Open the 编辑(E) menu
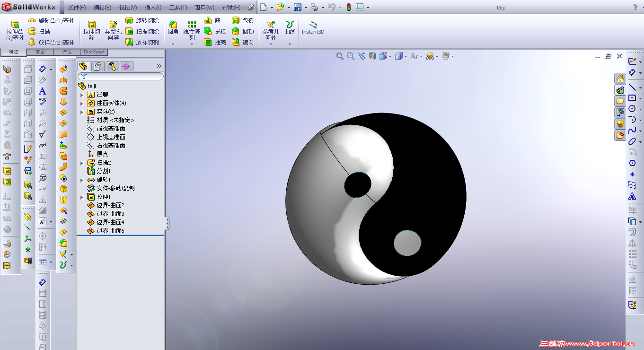Image resolution: width=644 pixels, height=350 pixels. (102, 8)
